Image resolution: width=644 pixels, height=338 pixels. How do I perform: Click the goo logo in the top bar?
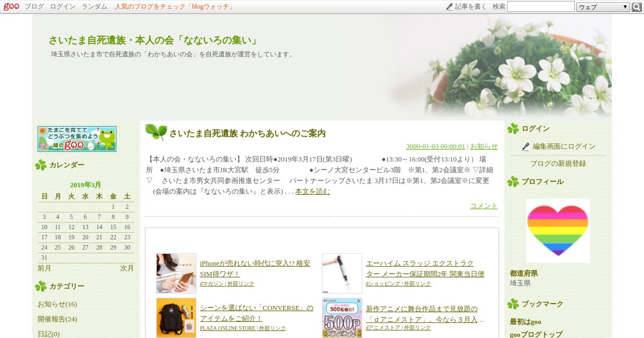[x=11, y=6]
